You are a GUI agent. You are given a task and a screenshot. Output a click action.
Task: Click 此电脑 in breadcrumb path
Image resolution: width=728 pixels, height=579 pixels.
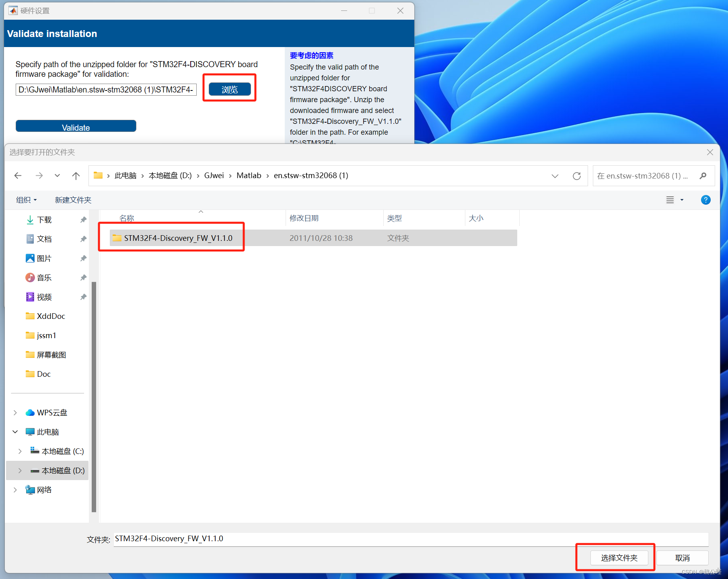pos(125,175)
